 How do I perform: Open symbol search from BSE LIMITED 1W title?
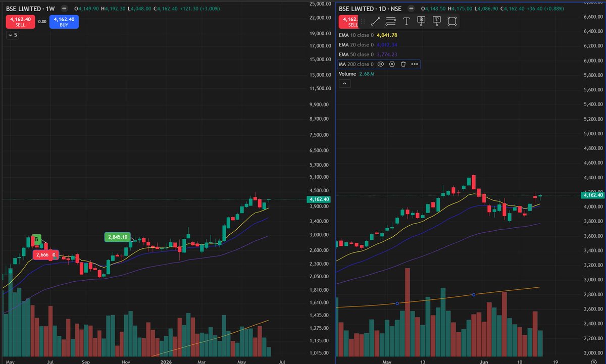click(x=30, y=9)
